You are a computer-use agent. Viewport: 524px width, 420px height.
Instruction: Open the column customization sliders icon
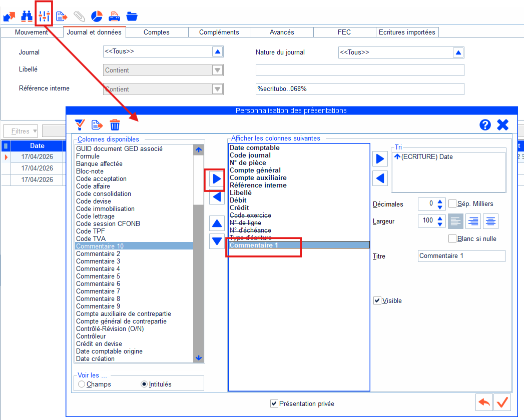tap(45, 16)
